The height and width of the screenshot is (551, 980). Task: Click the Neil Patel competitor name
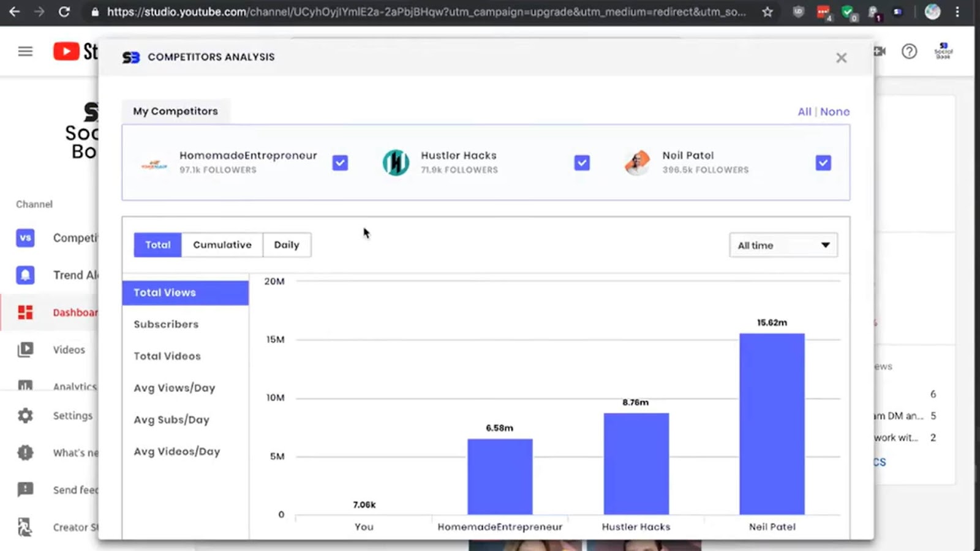[x=688, y=156]
